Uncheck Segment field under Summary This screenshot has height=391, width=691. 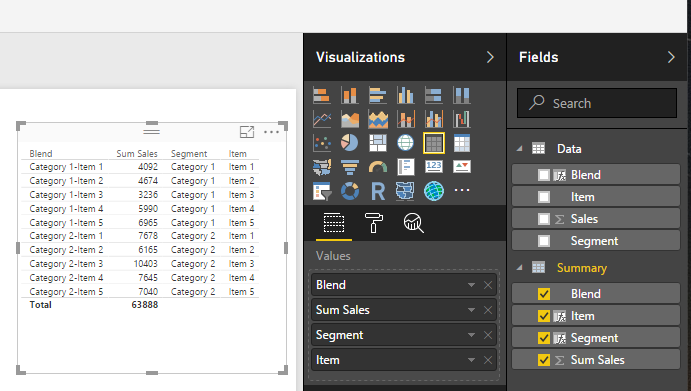[544, 338]
